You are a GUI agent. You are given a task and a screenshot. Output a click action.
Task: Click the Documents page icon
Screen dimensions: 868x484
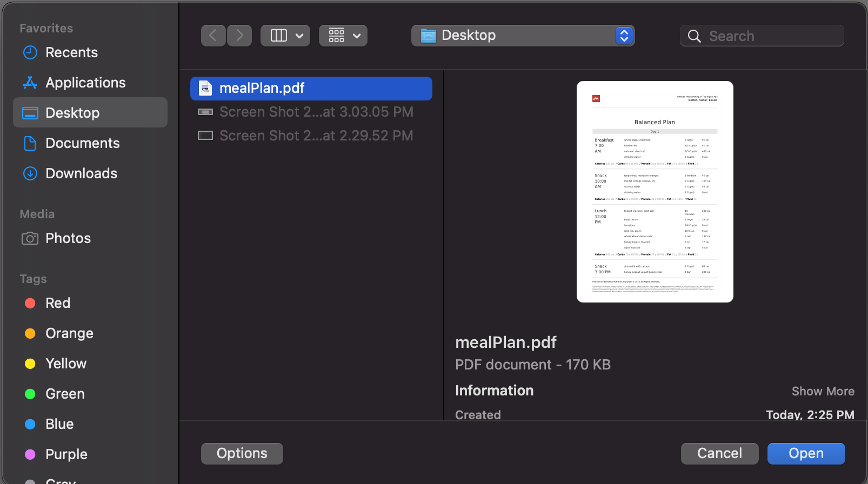coord(30,143)
